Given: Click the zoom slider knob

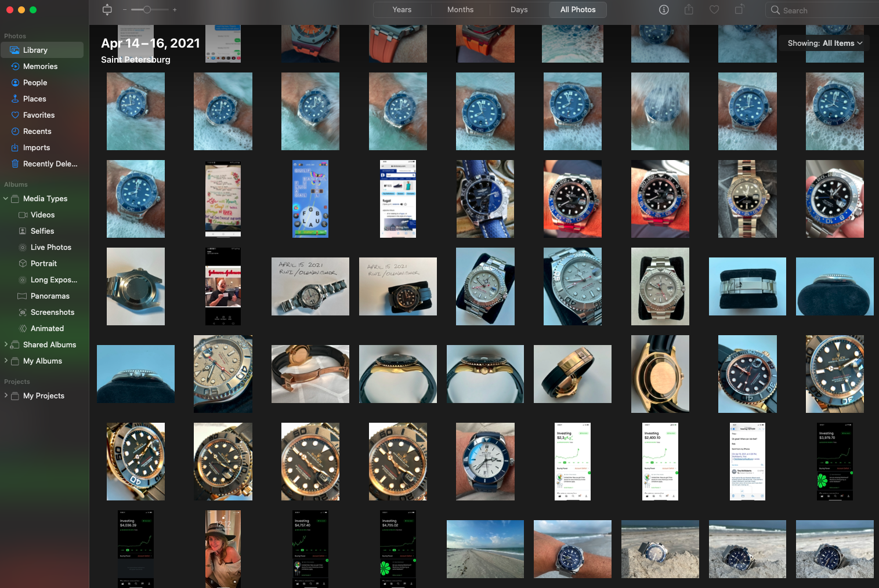Looking at the screenshot, I should (147, 10).
